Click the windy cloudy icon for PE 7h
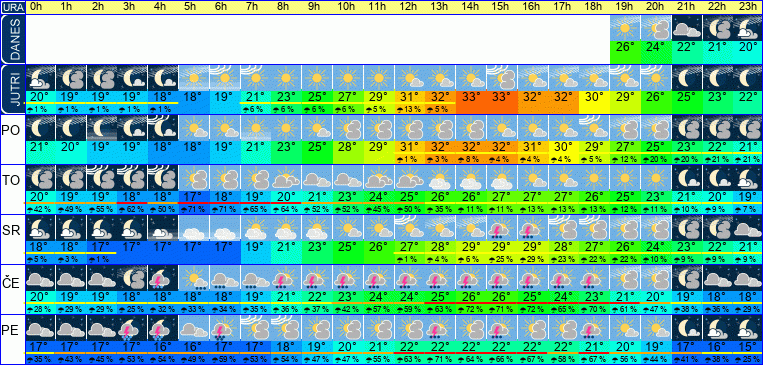This screenshot has height=365, width=763. pos(255,328)
